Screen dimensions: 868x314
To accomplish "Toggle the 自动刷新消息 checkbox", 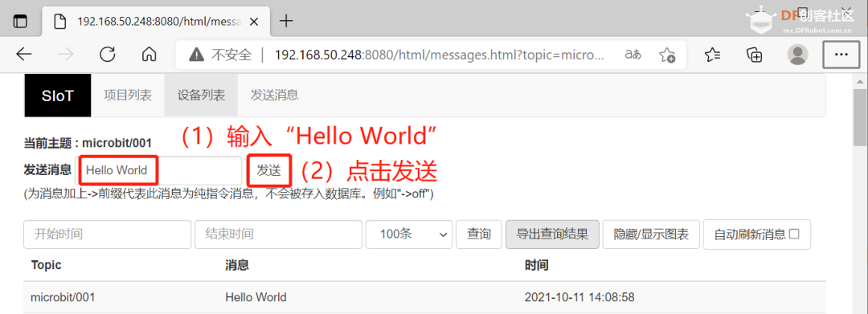I will [794, 234].
